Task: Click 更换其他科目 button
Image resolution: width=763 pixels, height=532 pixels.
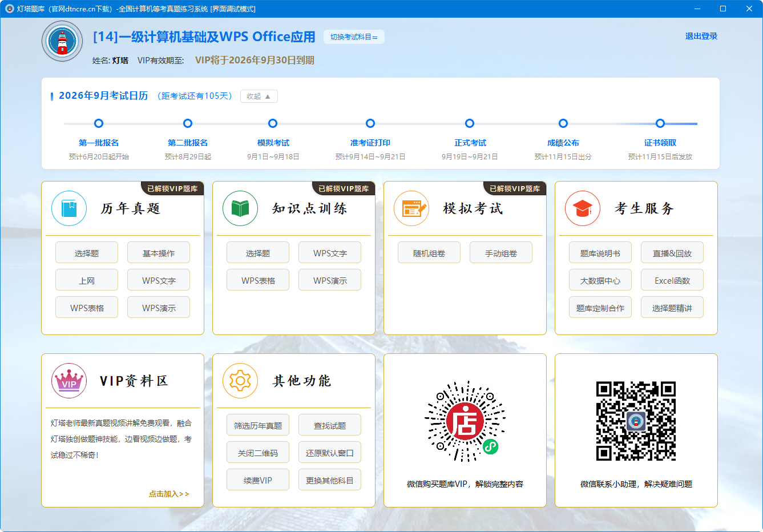Action: coord(330,480)
